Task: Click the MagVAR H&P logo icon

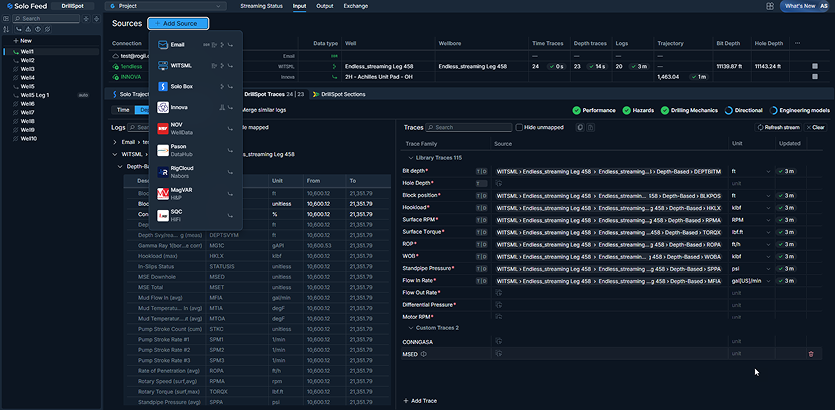Action: pyautogui.click(x=163, y=194)
